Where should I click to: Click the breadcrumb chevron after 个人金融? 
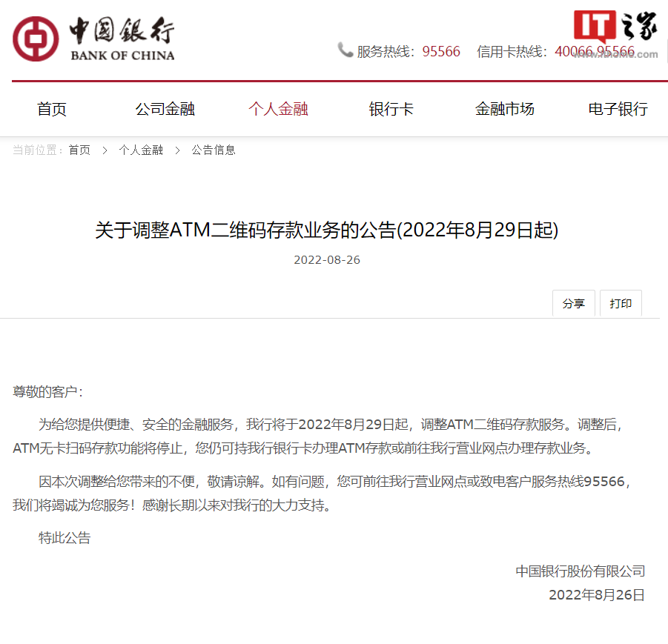177,150
